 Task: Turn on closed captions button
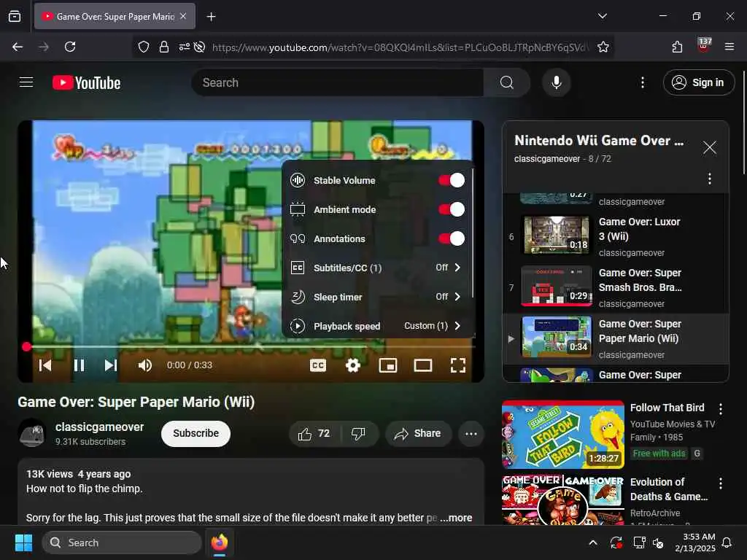point(318,365)
